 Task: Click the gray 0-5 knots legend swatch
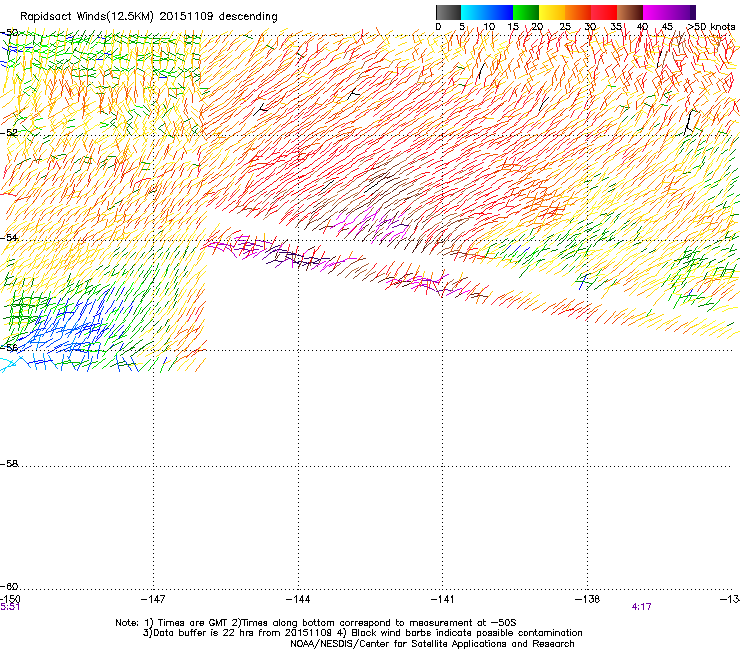(448, 12)
